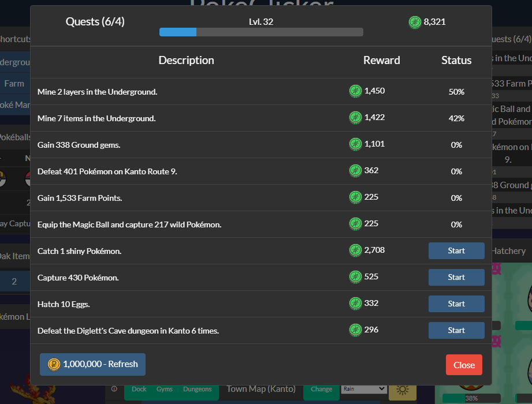Click the Pokédollar coin icon on Refresh
The image size is (532, 404).
pos(54,364)
